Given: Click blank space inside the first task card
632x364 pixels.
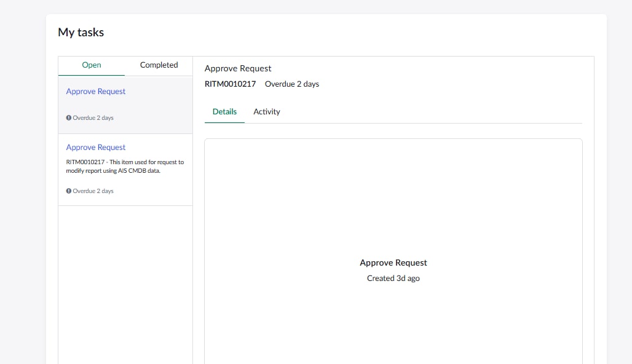Looking at the screenshot, I should pyautogui.click(x=154, y=106).
